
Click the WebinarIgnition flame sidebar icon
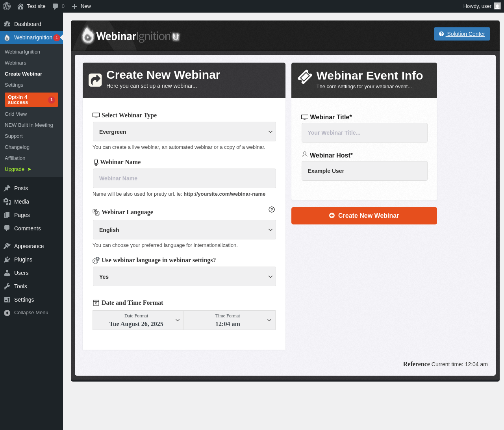pos(7,37)
